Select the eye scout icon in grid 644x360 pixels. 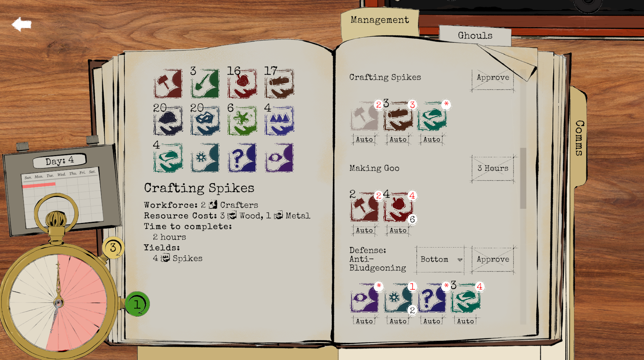coord(279,158)
